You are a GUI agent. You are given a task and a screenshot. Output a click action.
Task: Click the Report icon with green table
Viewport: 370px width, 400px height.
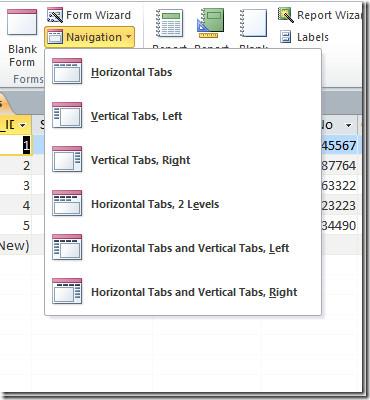169,23
